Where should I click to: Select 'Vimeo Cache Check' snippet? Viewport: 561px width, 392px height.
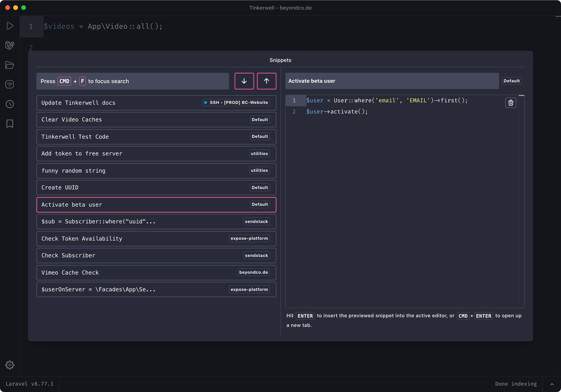pos(156,273)
